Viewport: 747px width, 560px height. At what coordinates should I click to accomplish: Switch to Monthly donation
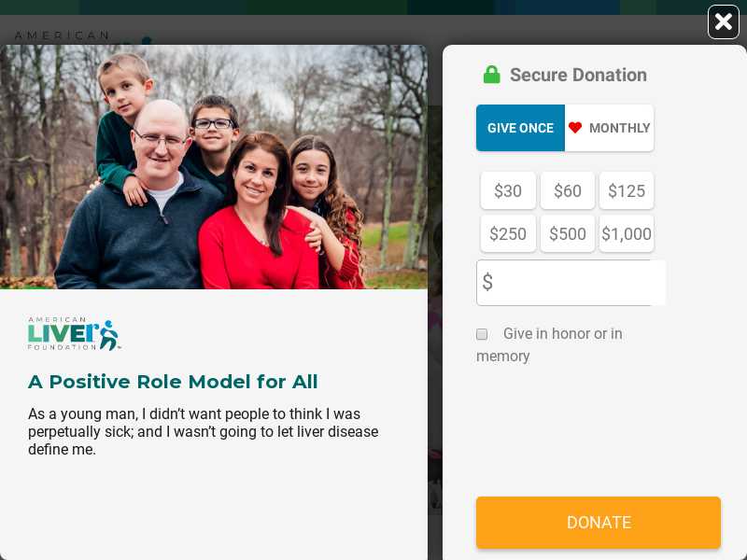[x=610, y=128]
